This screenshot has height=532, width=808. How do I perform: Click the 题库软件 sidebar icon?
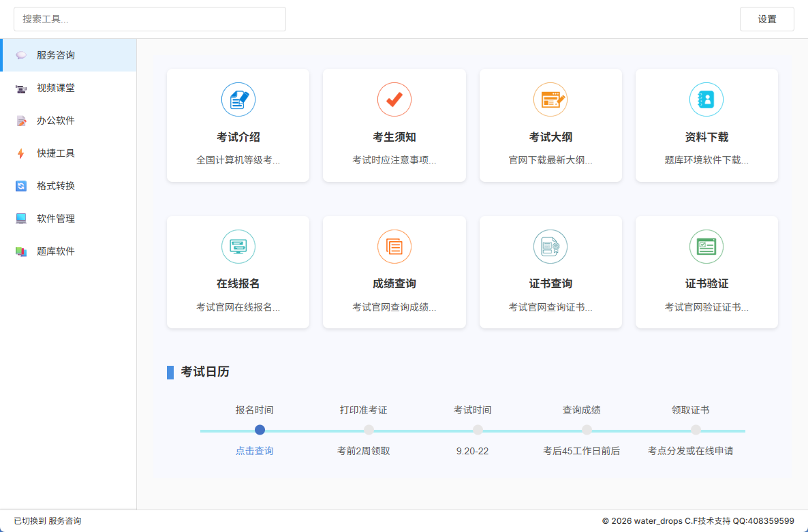(x=22, y=251)
